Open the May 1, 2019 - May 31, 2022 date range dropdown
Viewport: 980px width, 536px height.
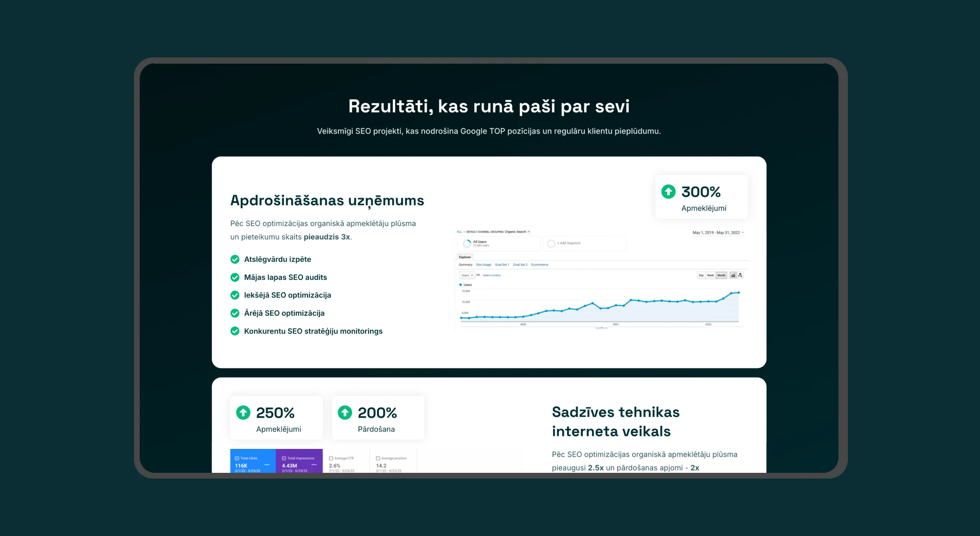718,233
